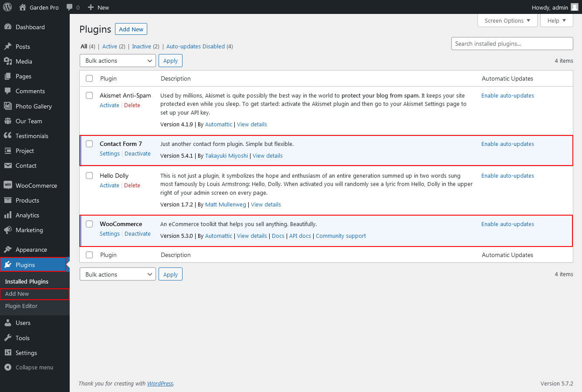This screenshot has width=582, height=392.
Task: Open the comments bubble in admin bar
Action: tap(70, 7)
